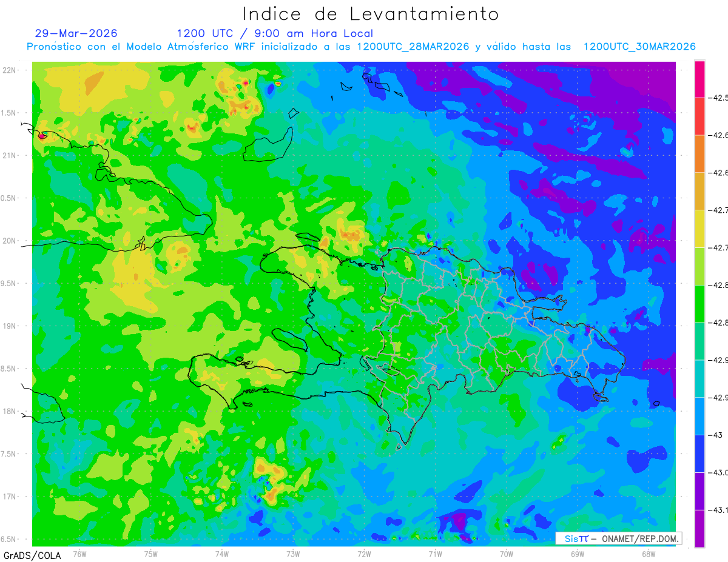Click the "Indice de Levantamiento" map title
Viewport: 728px width, 562px height.
point(371,14)
